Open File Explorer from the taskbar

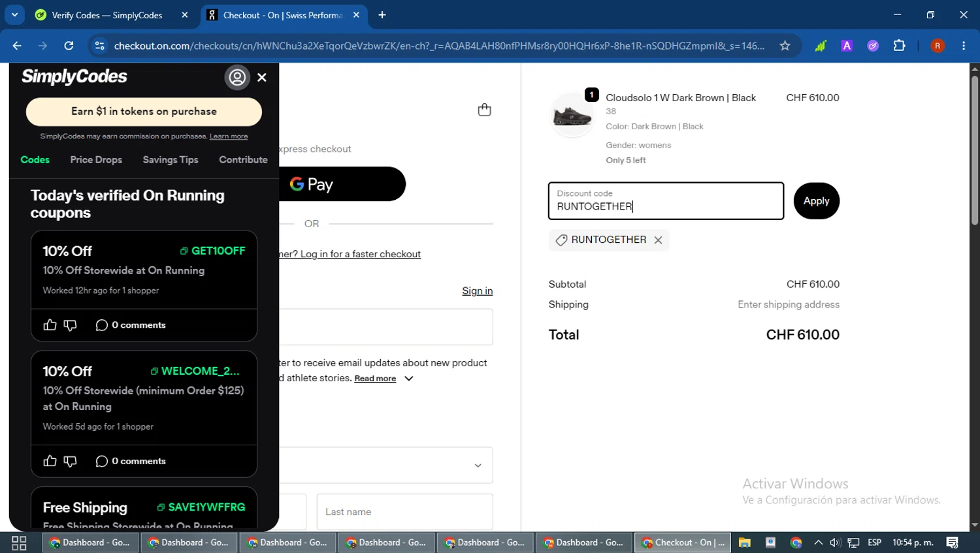point(744,543)
